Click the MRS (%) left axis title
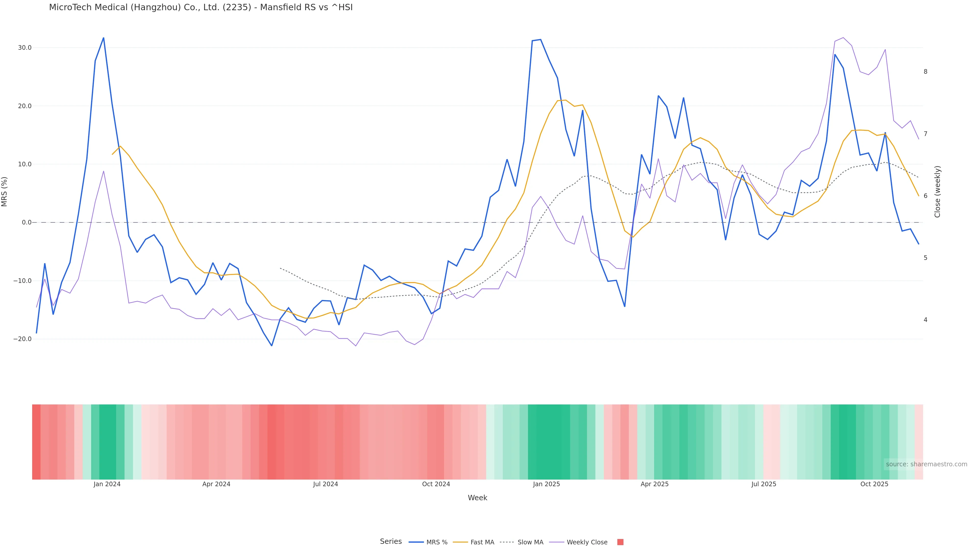980x551 pixels. 5,192
